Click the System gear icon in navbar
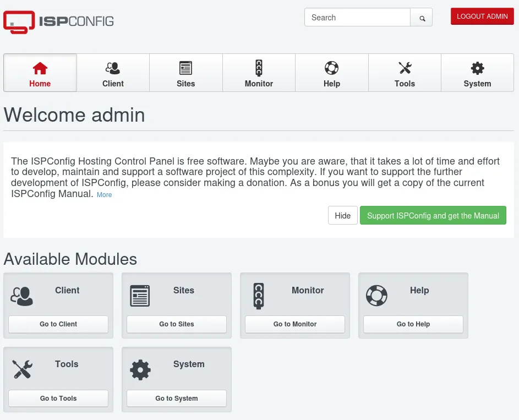Screen dimensions: 519x420 tap(477, 68)
